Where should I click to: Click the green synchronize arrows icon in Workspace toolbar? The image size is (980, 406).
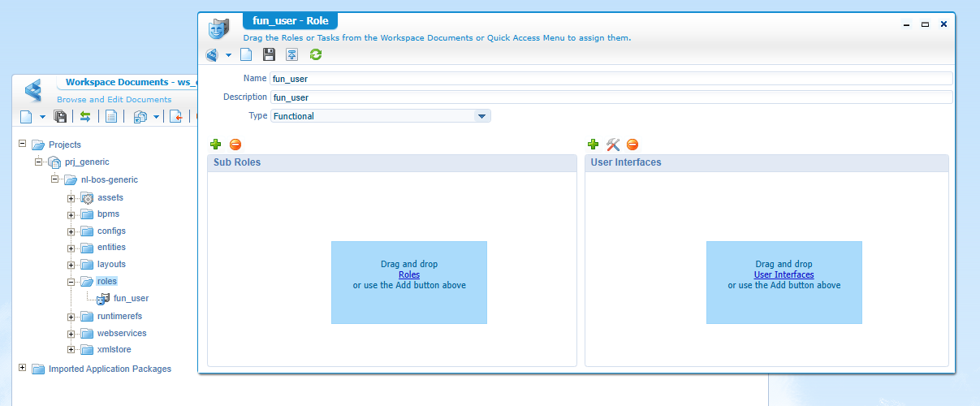pos(84,116)
